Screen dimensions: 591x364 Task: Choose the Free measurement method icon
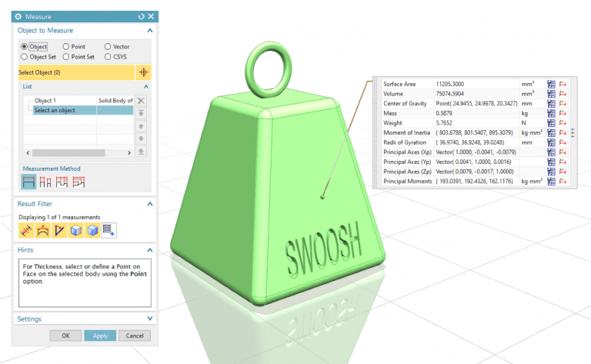28,182
